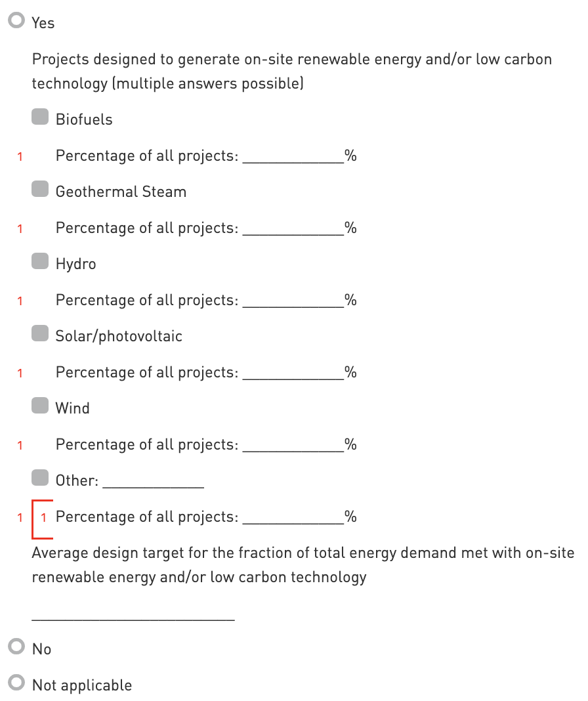Check the Solar/photovoltaic option
588x701 pixels.
click(40, 334)
